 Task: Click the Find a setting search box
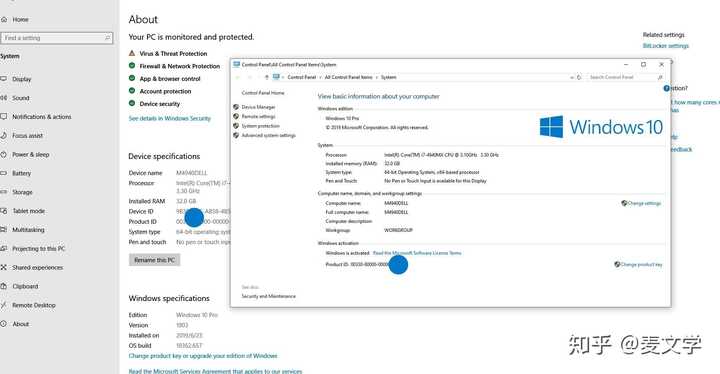coord(56,38)
